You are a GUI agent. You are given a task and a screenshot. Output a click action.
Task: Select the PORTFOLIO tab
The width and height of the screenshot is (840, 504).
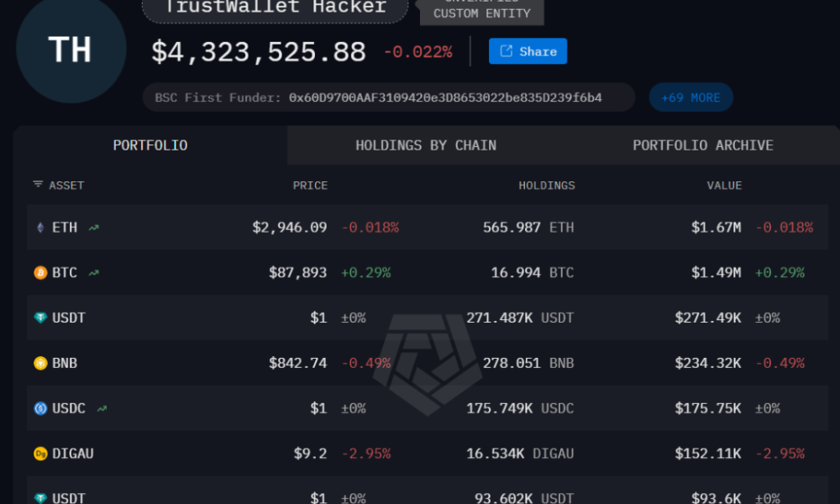pos(150,144)
